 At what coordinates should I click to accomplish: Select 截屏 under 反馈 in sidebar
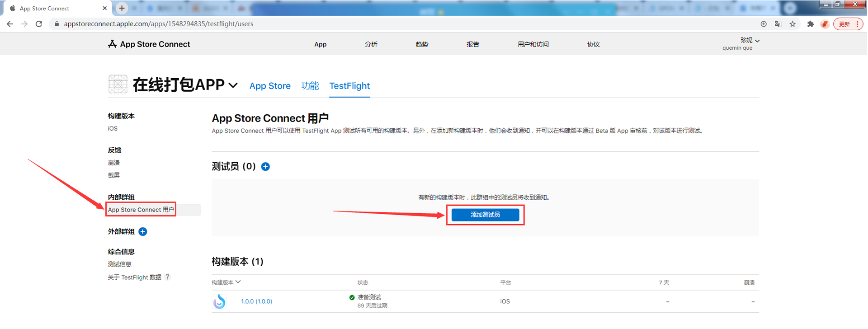[113, 175]
